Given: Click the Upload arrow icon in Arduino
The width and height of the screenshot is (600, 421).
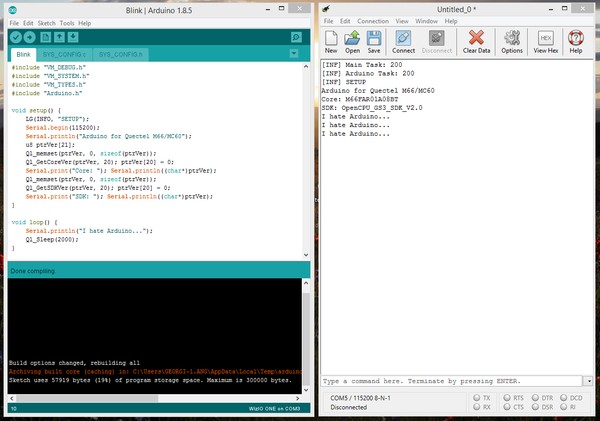Looking at the screenshot, I should click(29, 37).
